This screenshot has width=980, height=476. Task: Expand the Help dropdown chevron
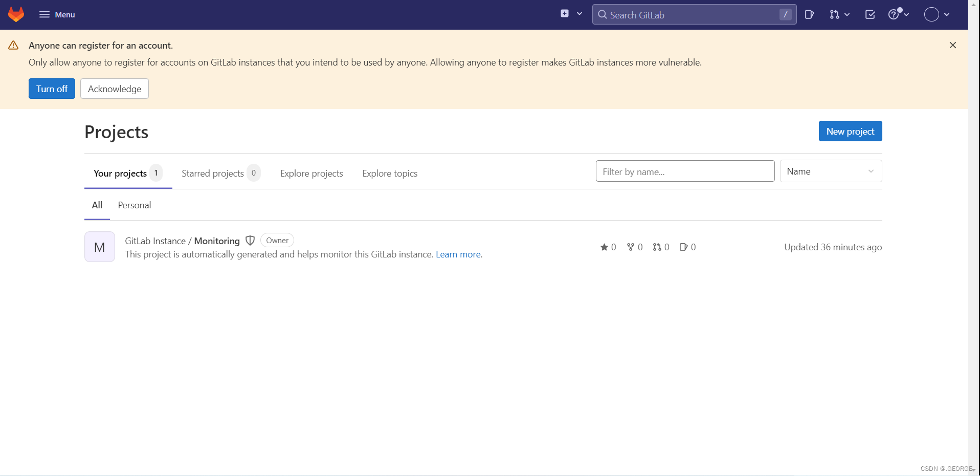[906, 14]
